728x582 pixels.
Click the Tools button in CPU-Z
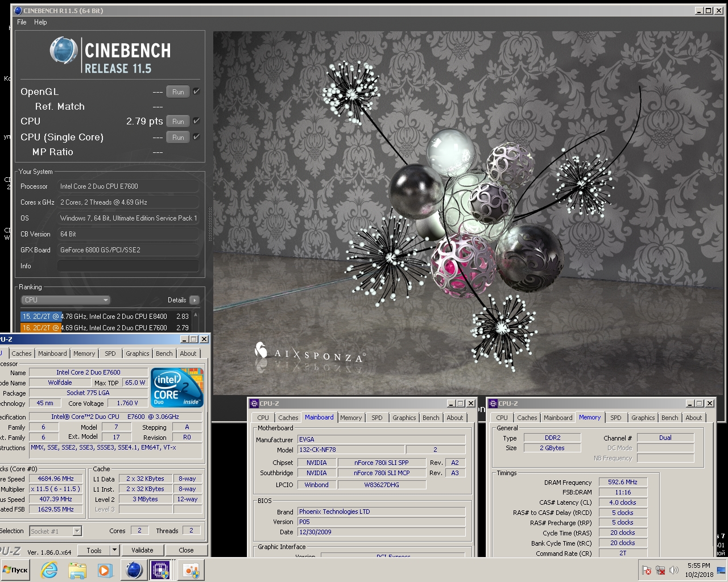pyautogui.click(x=94, y=550)
